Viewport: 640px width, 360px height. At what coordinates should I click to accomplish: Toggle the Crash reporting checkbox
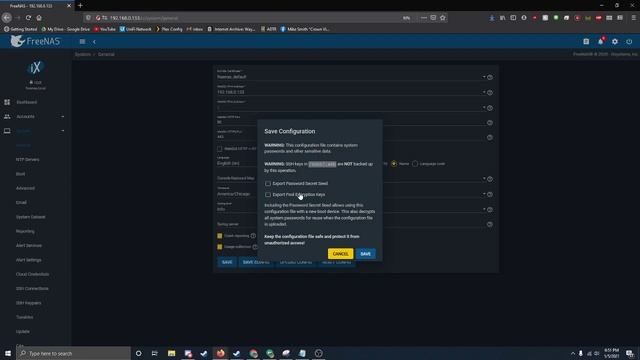tap(220, 236)
